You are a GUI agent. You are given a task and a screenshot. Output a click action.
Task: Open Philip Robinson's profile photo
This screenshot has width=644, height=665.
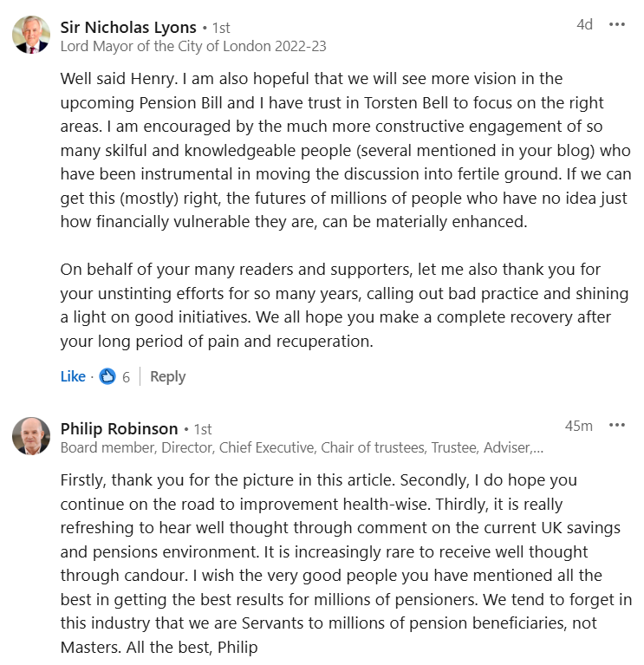coord(31,436)
